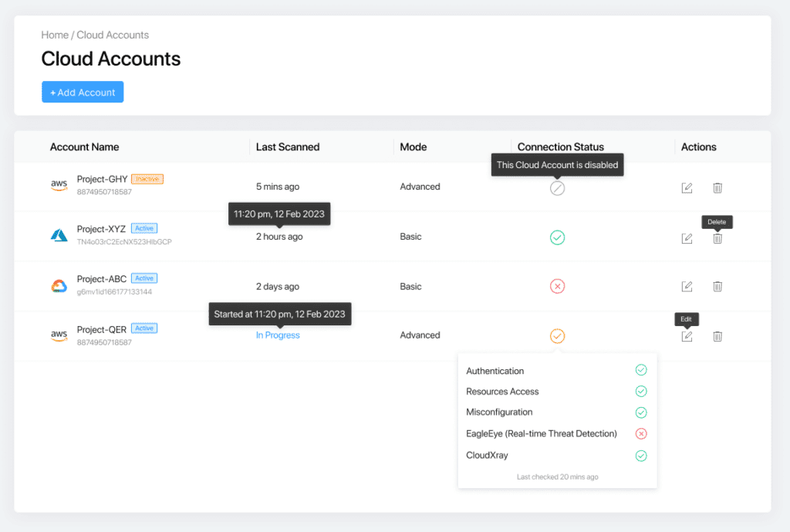
Task: Click Active badge on Project-XYZ
Action: (x=144, y=228)
